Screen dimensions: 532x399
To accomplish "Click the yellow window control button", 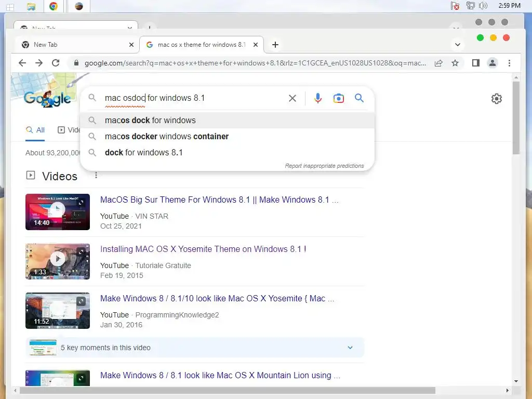I will tap(494, 37).
